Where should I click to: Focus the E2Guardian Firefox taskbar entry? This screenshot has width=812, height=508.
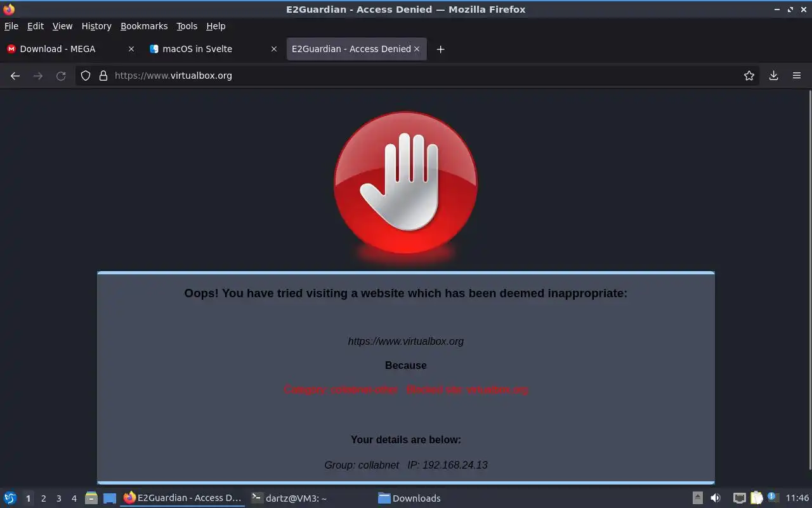click(183, 498)
